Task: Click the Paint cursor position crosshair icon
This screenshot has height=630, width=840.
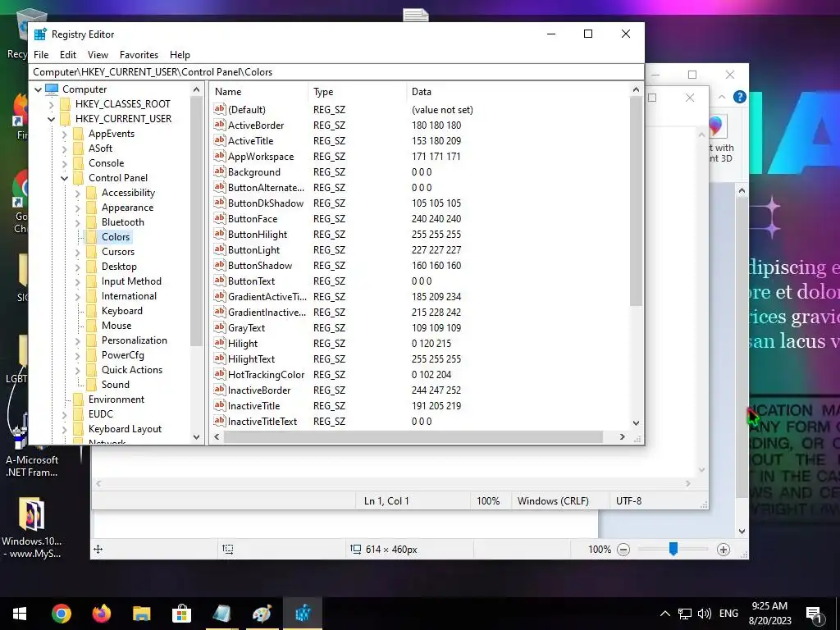Action: (98, 549)
